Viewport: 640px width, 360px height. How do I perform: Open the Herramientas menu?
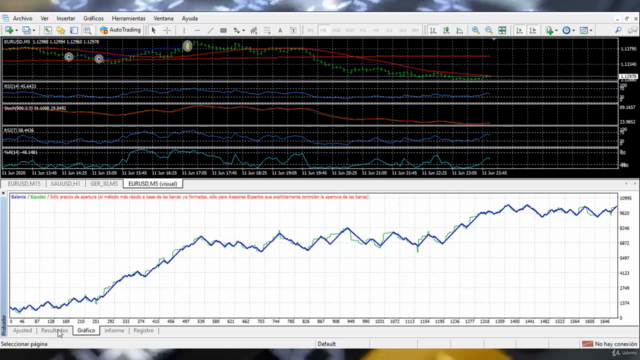129,18
